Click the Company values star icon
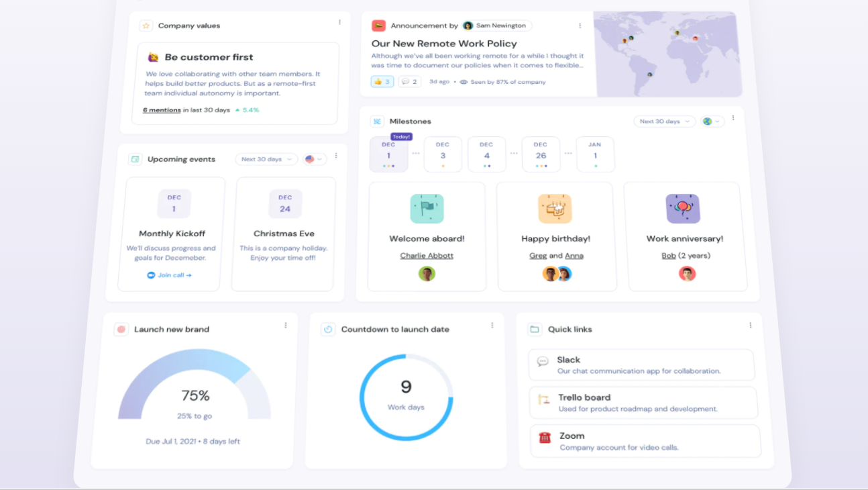Image resolution: width=868 pixels, height=490 pixels. click(x=146, y=26)
